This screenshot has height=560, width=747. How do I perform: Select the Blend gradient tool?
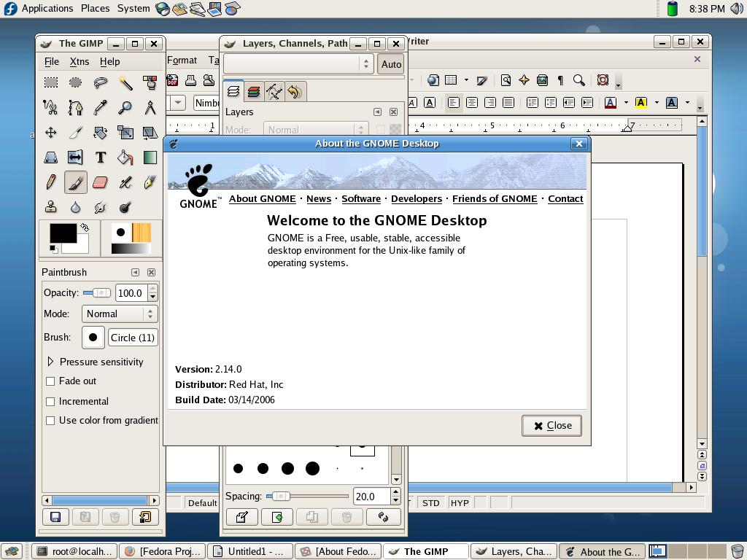(150, 157)
